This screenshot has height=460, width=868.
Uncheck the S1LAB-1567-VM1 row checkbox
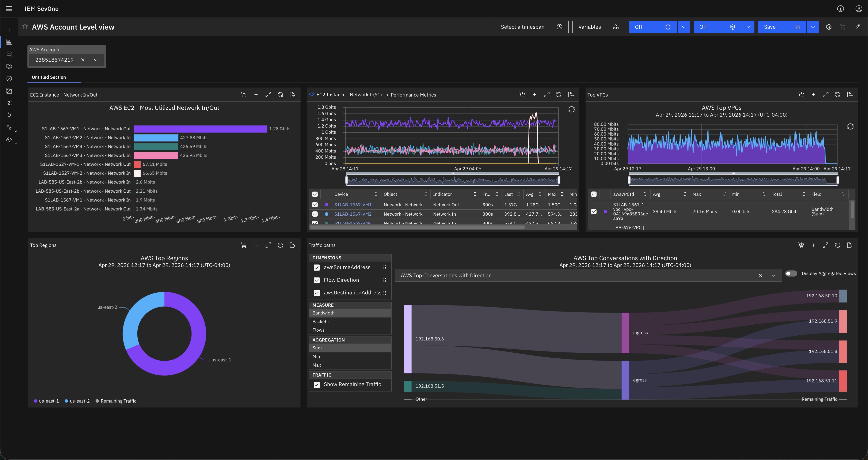(315, 205)
